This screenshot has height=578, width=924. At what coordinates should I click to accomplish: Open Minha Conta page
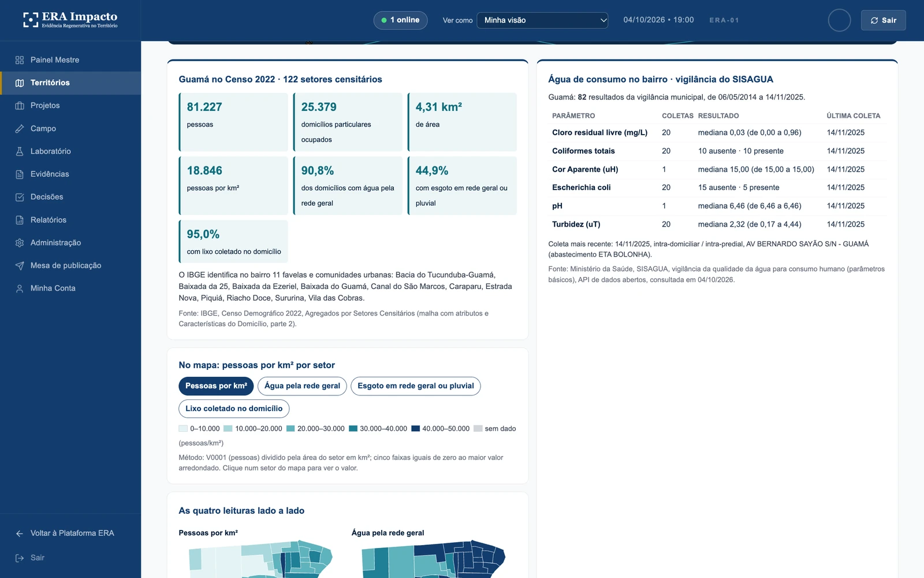click(70, 288)
